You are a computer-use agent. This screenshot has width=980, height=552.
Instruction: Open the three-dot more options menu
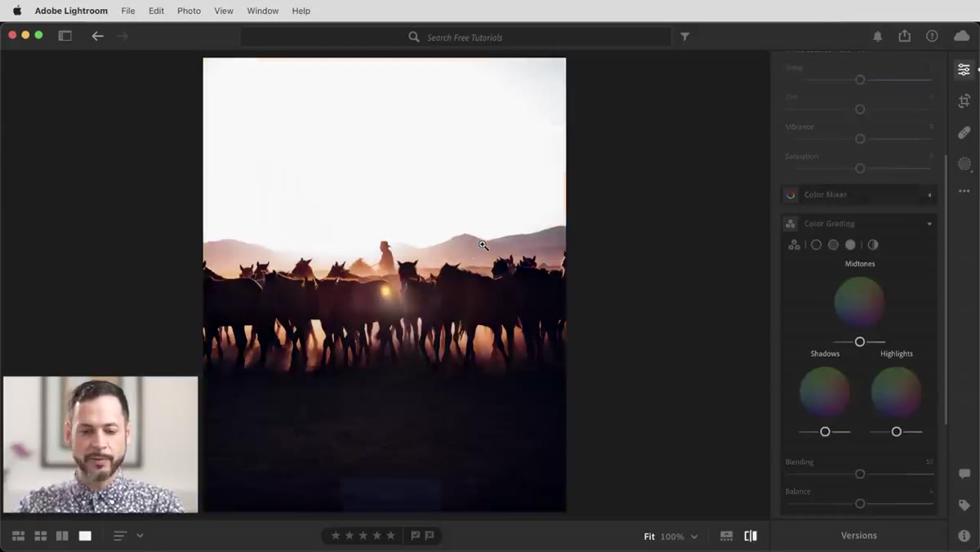[964, 191]
